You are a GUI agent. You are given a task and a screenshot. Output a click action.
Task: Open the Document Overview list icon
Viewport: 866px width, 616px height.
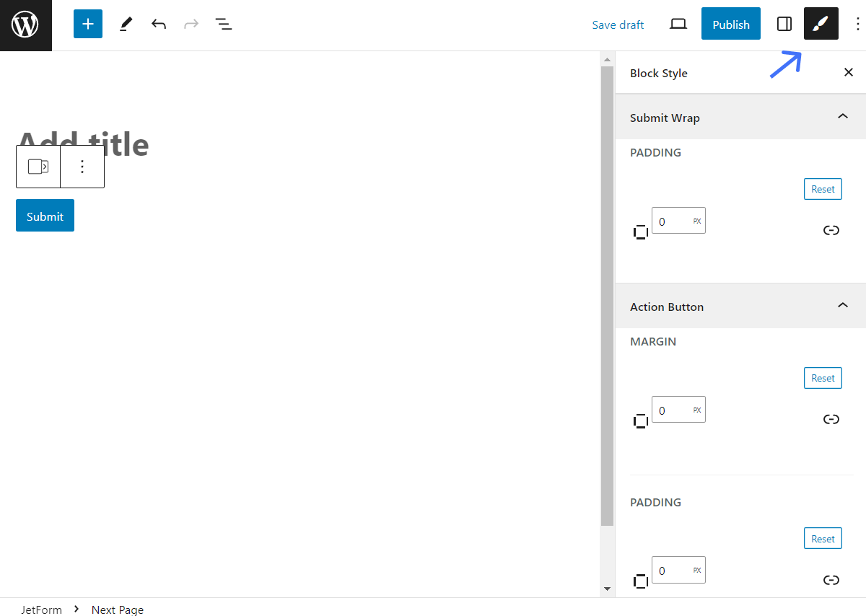pos(224,24)
